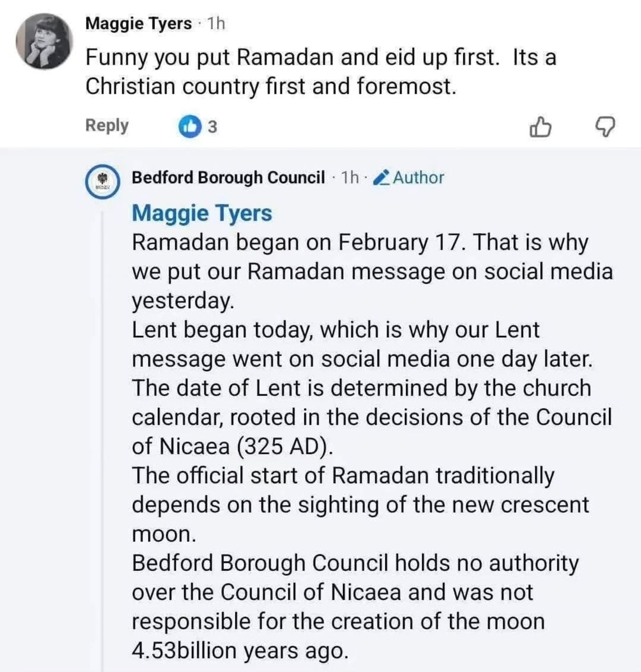The image size is (641, 672).
Task: Click the blue Maggie Tyers mention in reply
Action: [x=202, y=213]
